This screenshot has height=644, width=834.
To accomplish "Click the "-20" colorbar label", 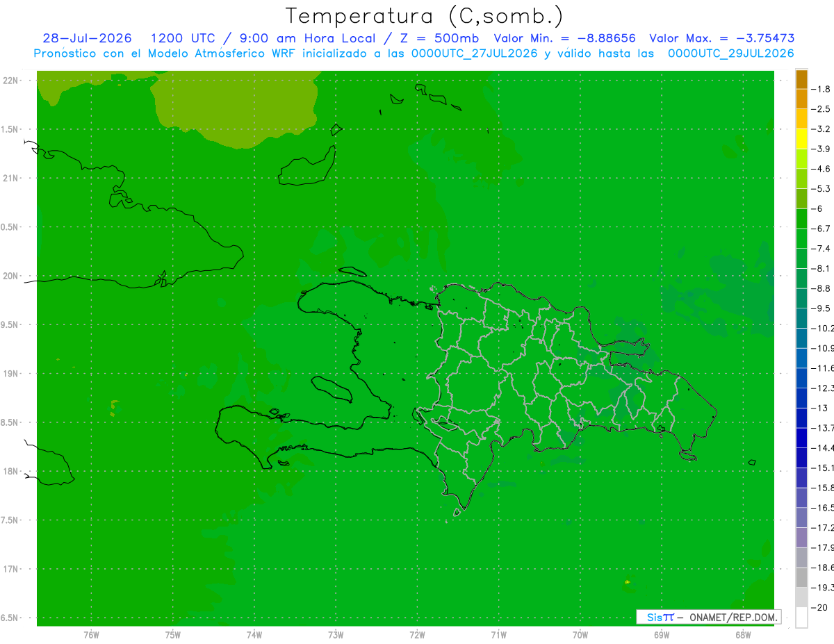I will (819, 608).
